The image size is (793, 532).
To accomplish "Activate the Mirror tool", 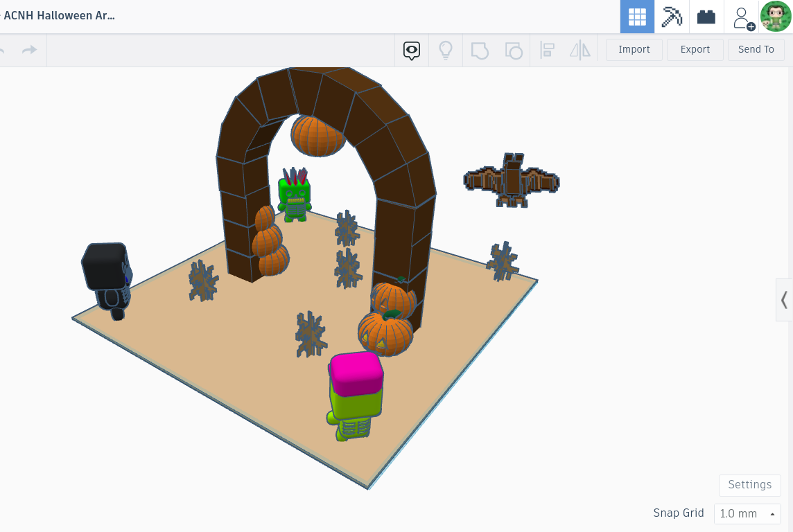I will 580,50.
